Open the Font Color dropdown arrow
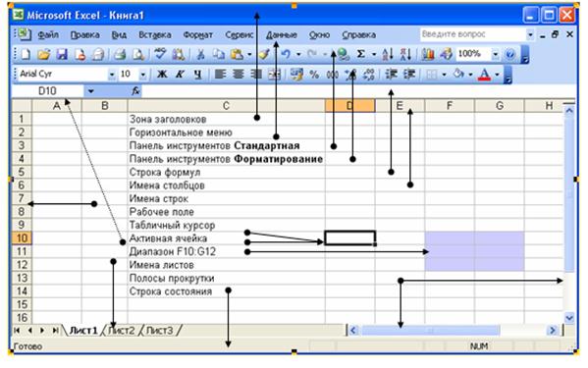Screen dimensions: 588x368 pyautogui.click(x=498, y=75)
